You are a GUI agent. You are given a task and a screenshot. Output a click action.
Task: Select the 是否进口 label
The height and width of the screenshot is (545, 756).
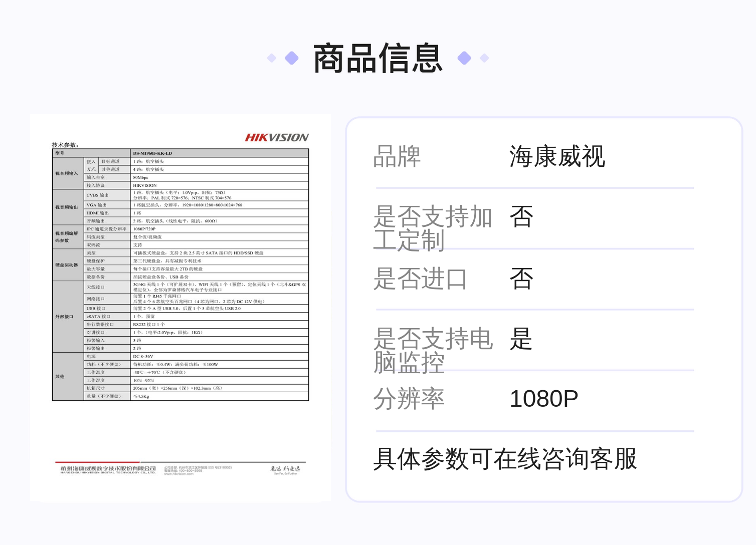click(420, 279)
